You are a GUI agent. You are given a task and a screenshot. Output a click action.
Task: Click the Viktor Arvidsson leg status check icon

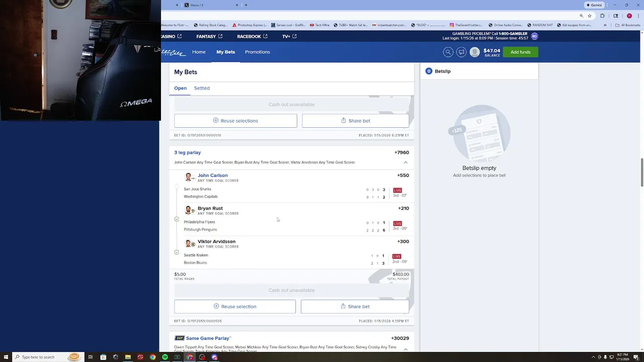[177, 252]
